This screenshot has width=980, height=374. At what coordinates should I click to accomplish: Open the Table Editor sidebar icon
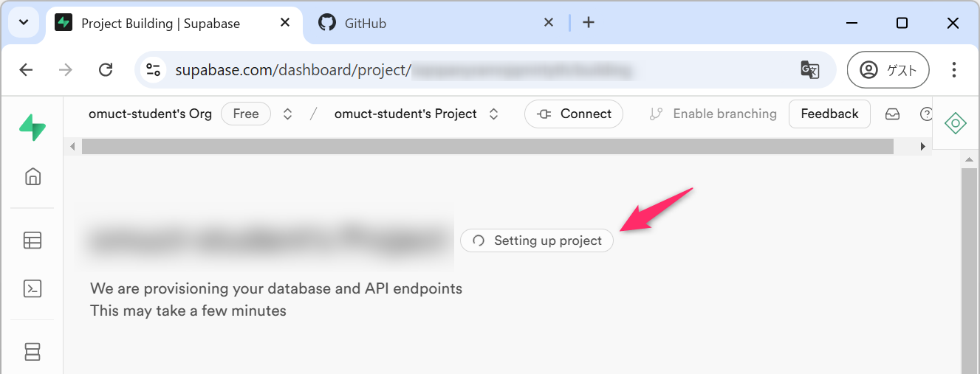(32, 240)
